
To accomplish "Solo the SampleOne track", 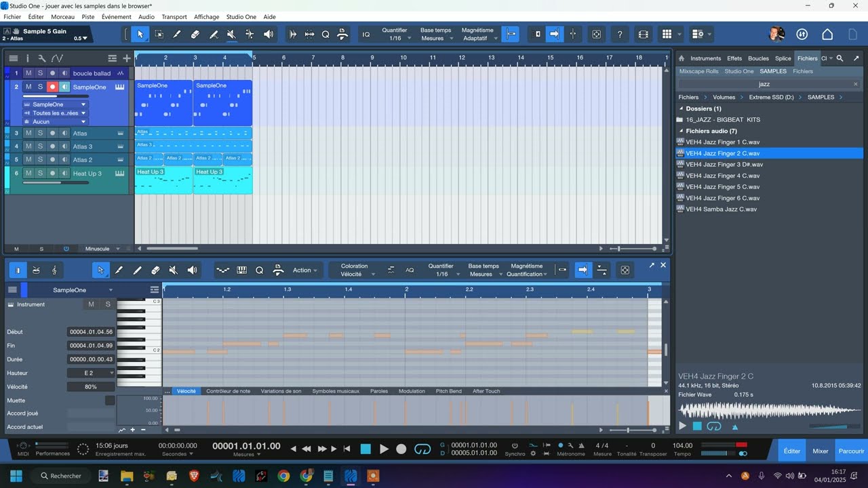I will (40, 87).
